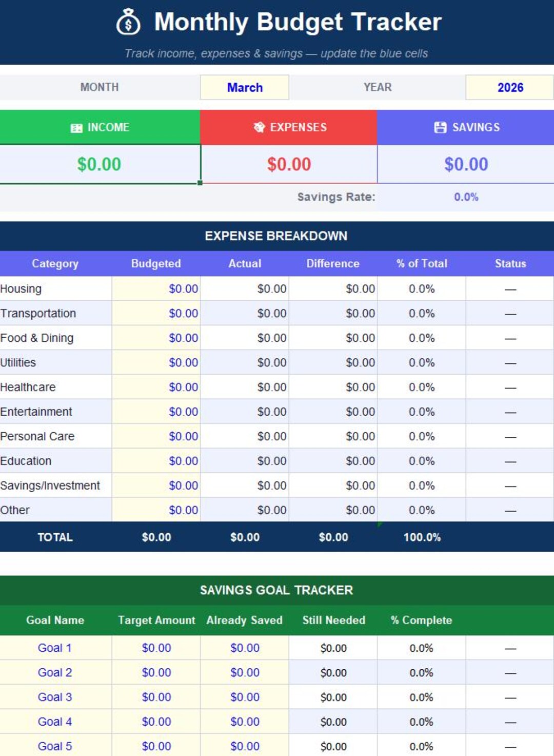Select the Personal Care category cell
The height and width of the screenshot is (756, 554).
point(55,437)
